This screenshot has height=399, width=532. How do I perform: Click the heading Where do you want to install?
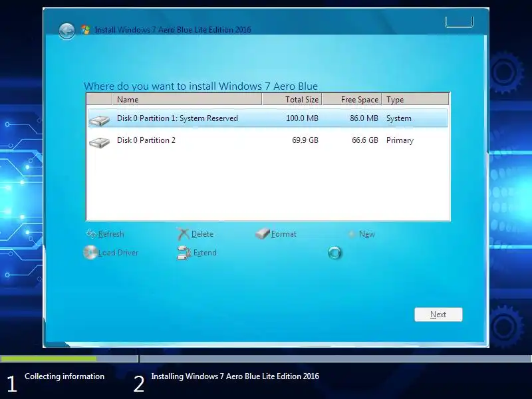(201, 86)
